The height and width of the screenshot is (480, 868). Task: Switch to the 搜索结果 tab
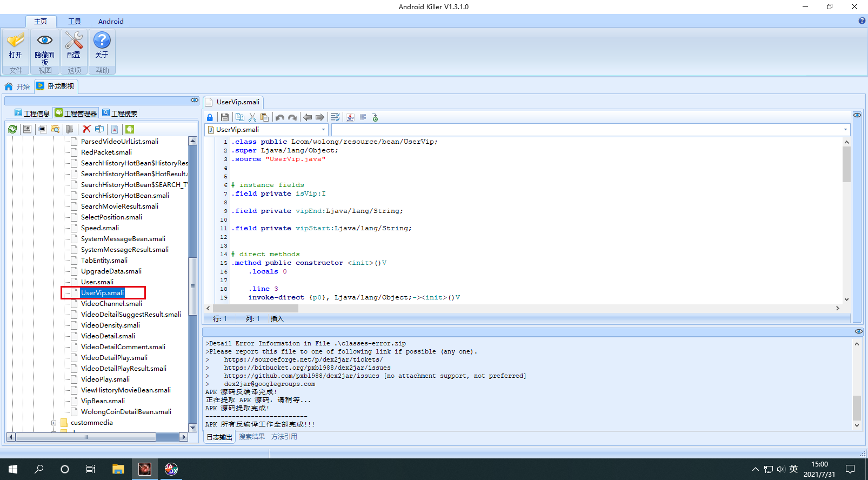point(252,437)
